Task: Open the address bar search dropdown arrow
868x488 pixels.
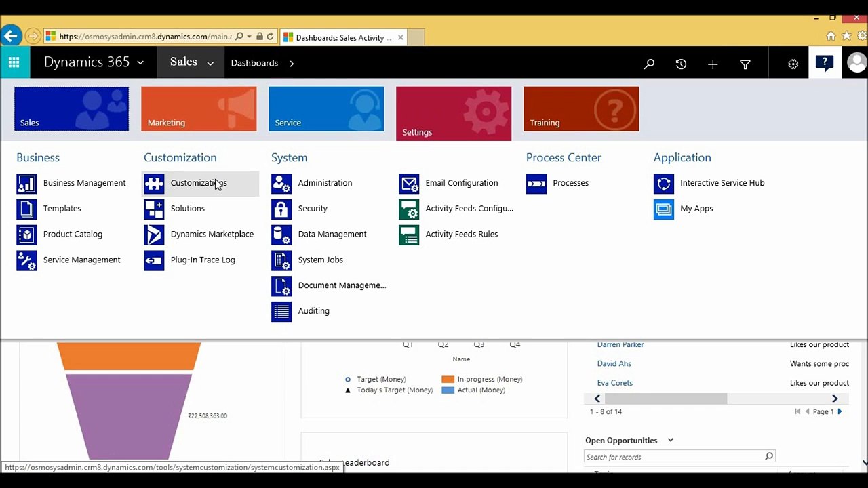Action: tap(250, 37)
